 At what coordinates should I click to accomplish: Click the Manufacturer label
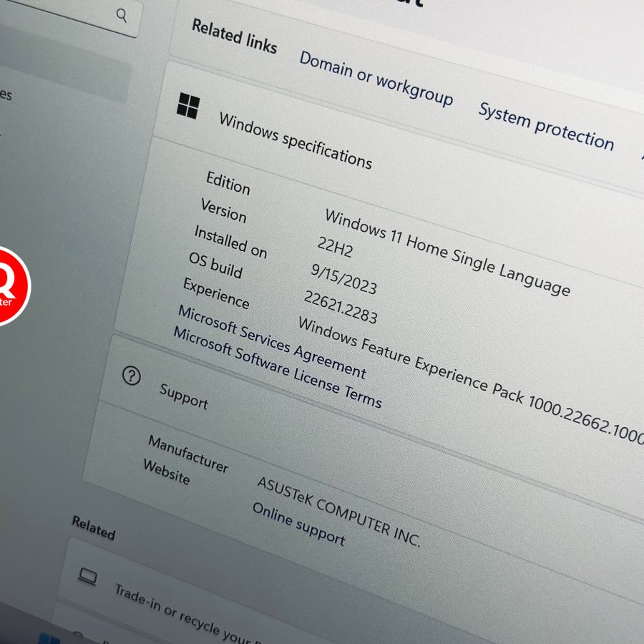pyautogui.click(x=188, y=454)
